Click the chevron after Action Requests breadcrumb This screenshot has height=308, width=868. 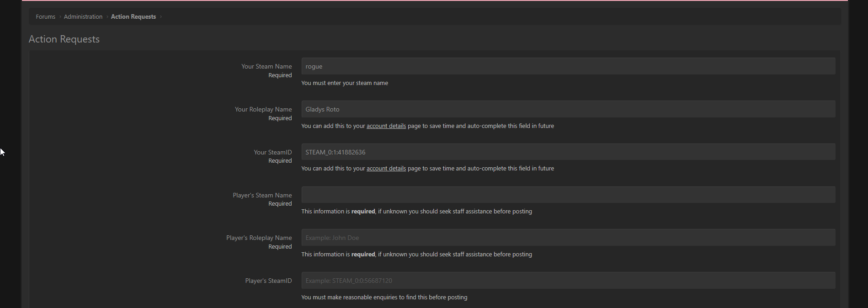pos(161,17)
